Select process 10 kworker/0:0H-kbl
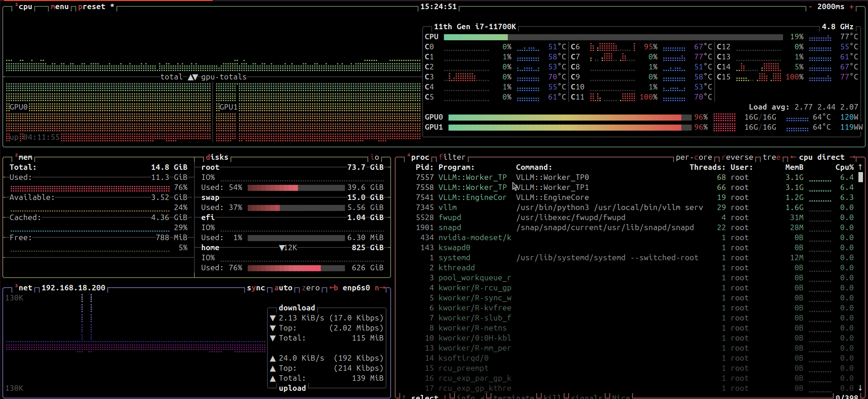This screenshot has width=868, height=399. click(628, 338)
